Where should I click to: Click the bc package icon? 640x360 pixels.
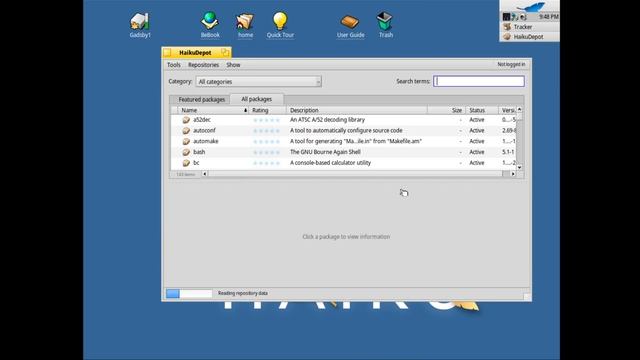click(x=186, y=163)
